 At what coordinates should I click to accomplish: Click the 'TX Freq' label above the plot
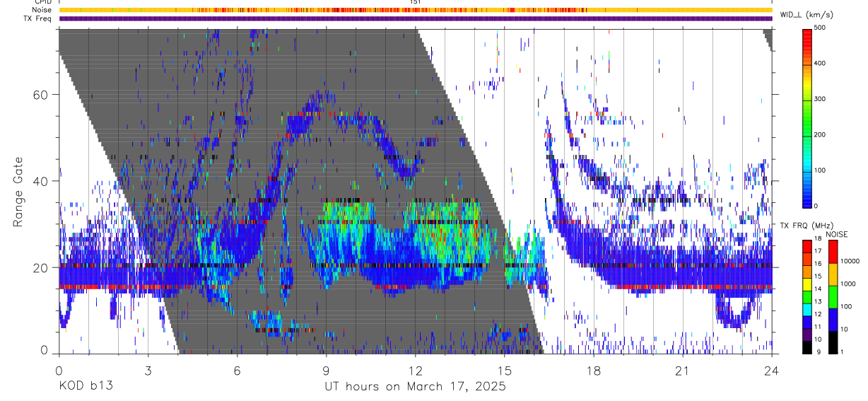click(x=38, y=18)
